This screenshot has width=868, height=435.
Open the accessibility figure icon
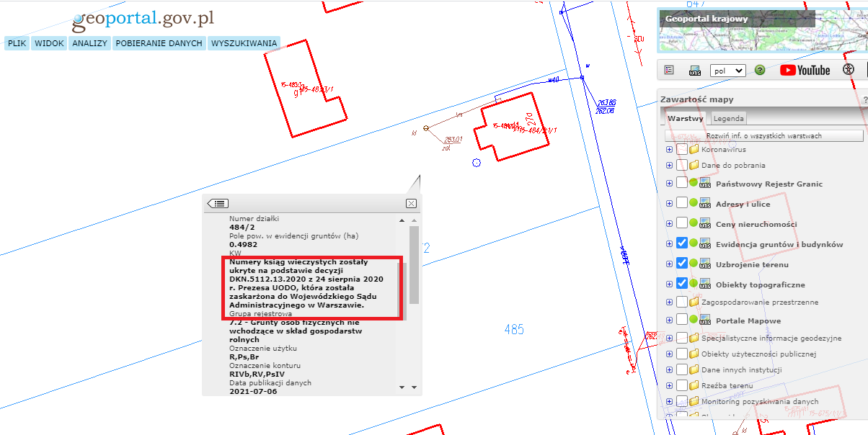click(x=849, y=70)
